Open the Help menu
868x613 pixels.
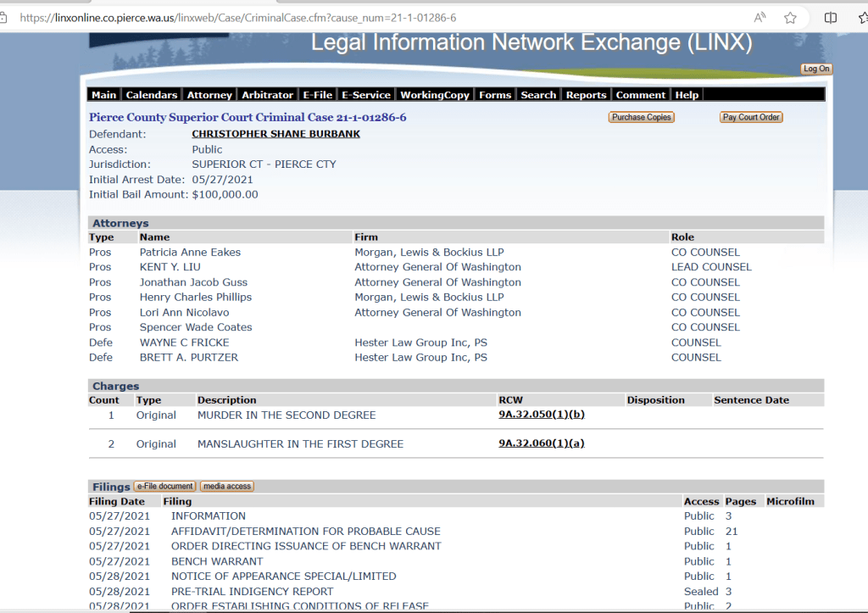point(687,95)
